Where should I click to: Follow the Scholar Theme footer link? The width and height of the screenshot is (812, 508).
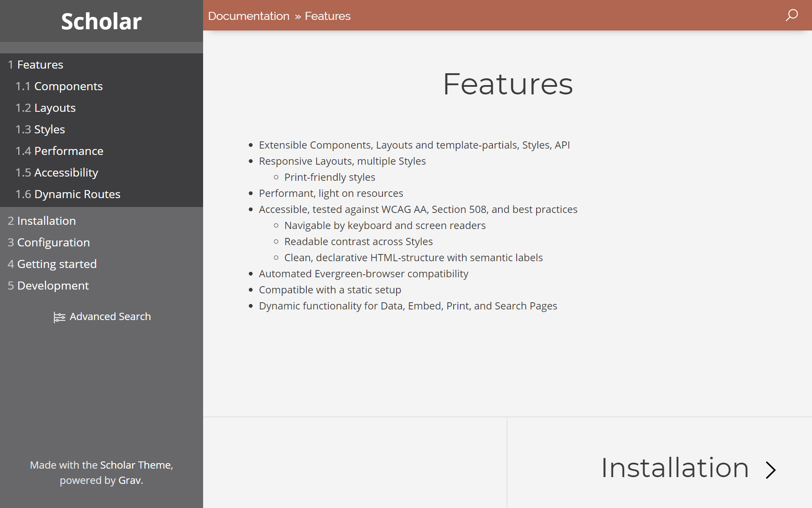136,465
